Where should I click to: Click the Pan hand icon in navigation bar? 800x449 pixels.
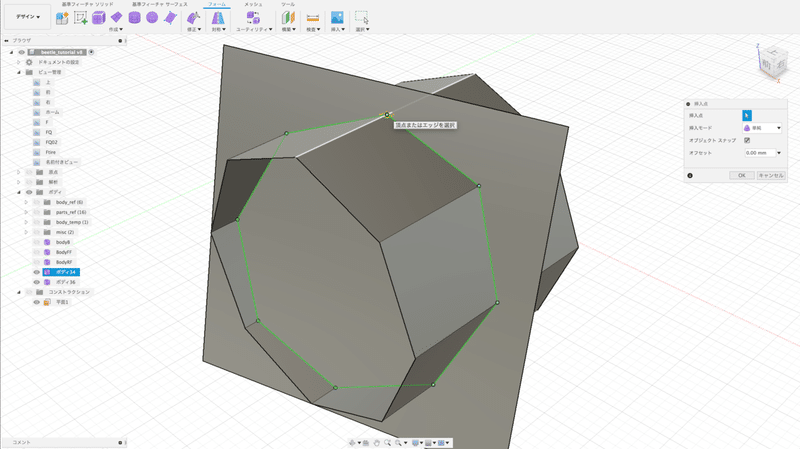377,443
